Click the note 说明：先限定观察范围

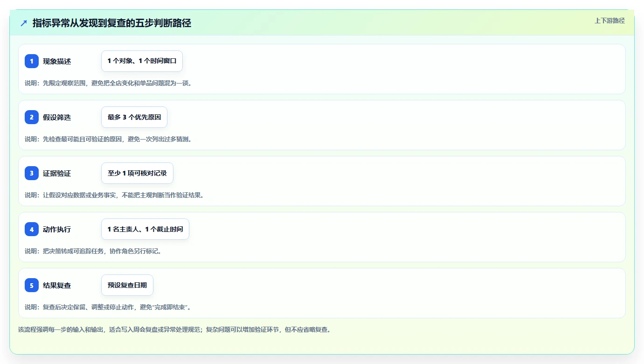pyautogui.click(x=108, y=83)
